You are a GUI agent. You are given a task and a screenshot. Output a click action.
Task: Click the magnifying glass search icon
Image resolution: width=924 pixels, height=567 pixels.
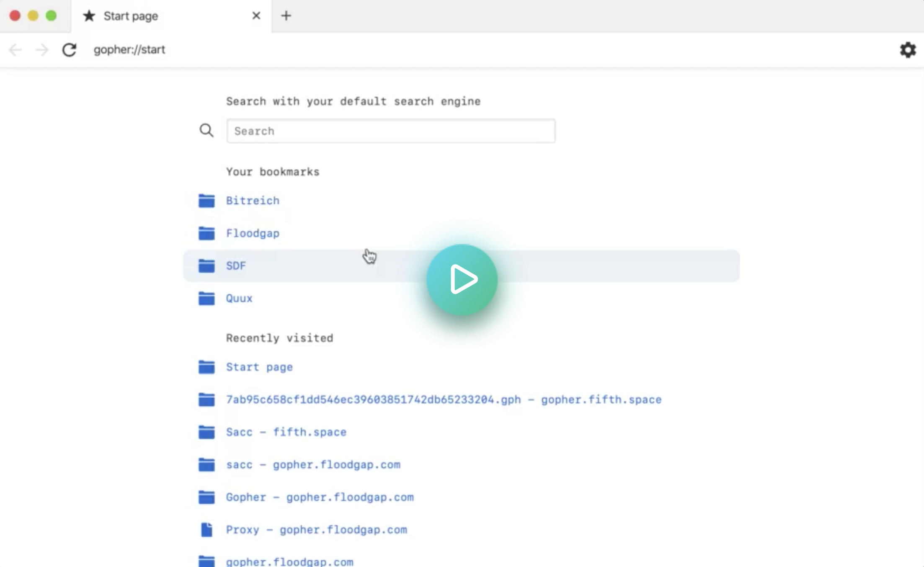click(206, 131)
